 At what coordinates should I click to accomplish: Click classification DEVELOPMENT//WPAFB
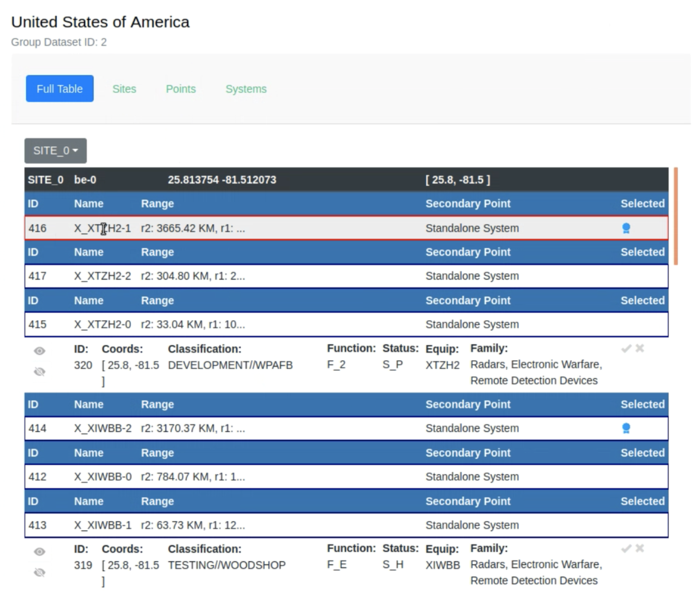230,365
